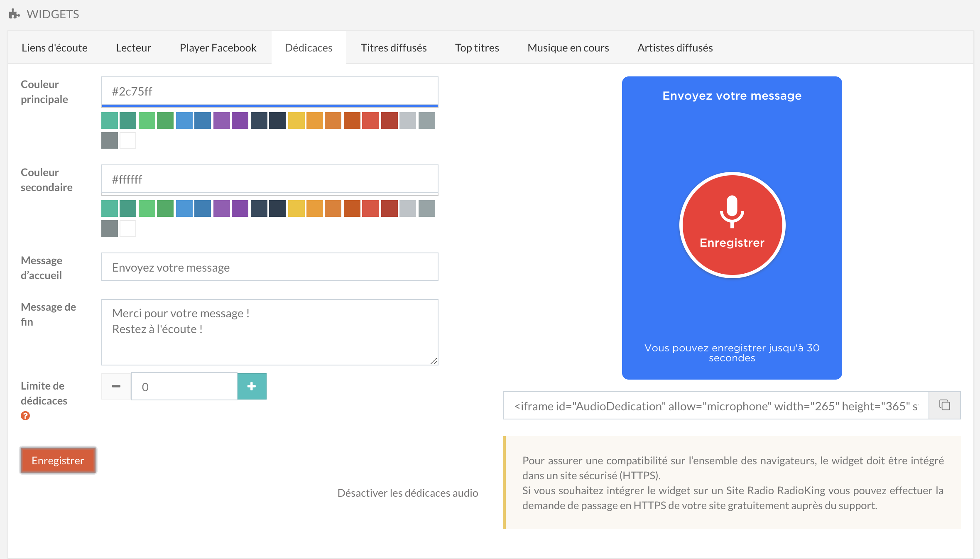980x559 pixels.
Task: Click the Limite de dédicaces number field
Action: click(184, 386)
